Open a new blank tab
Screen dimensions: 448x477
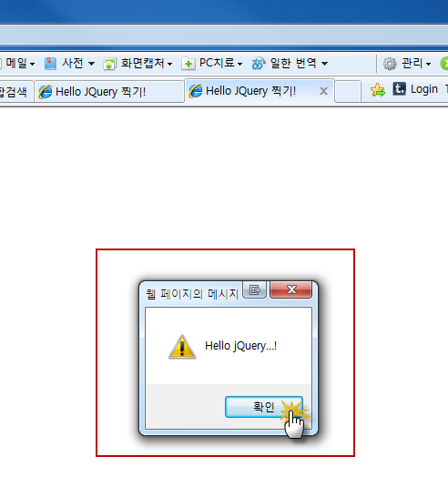(348, 91)
